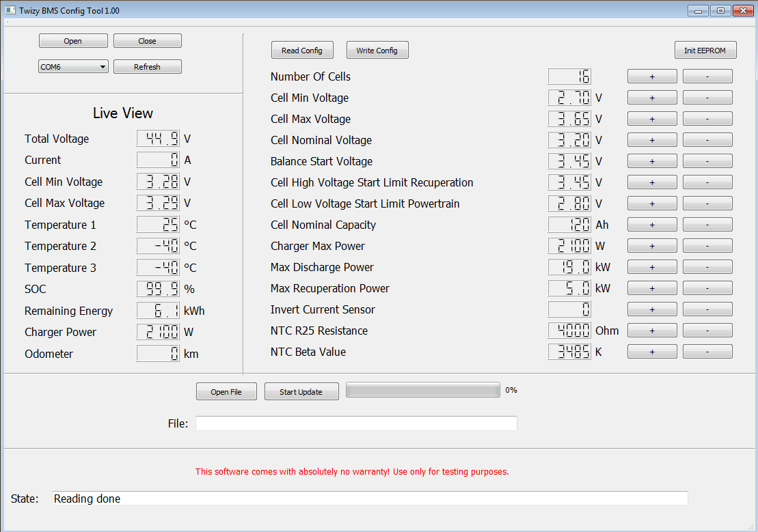Decrease NTC Beta Value with minus
758x532 pixels.
(707, 352)
